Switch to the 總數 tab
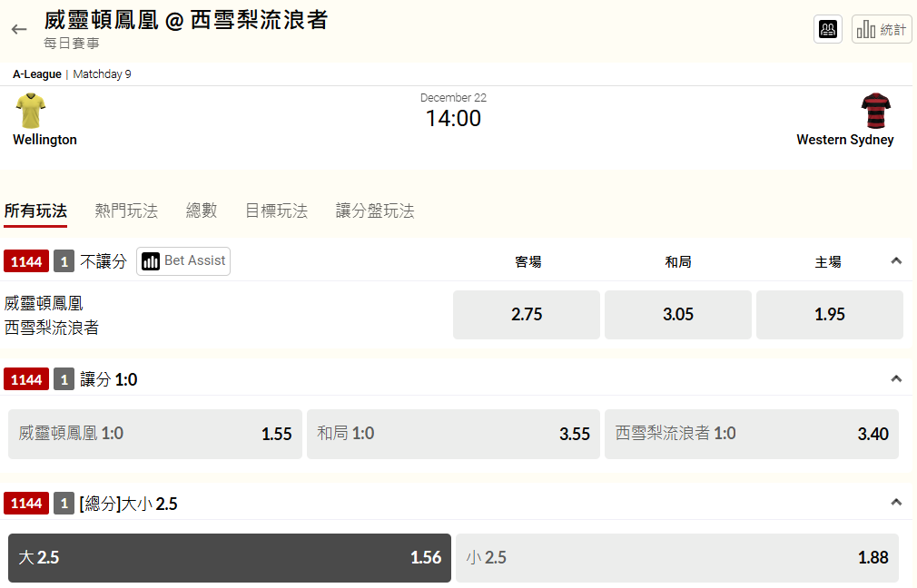The width and height of the screenshot is (917, 588). coord(202,211)
